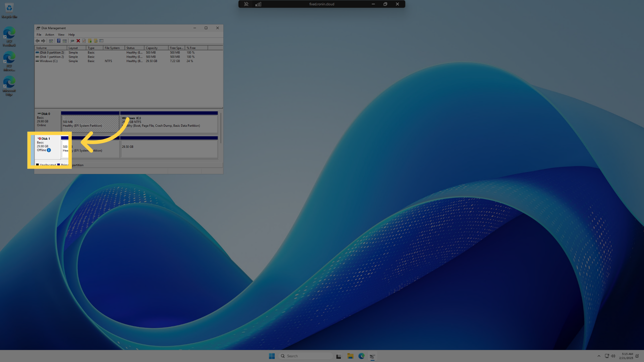Sort by the Type column header

click(95, 48)
